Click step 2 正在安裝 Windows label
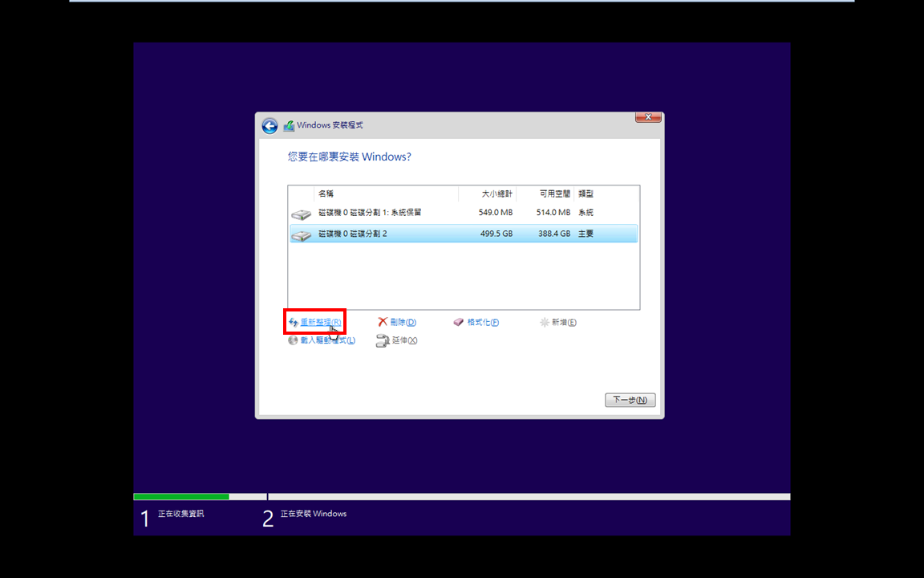Screen dimensions: 924x578 click(x=314, y=514)
